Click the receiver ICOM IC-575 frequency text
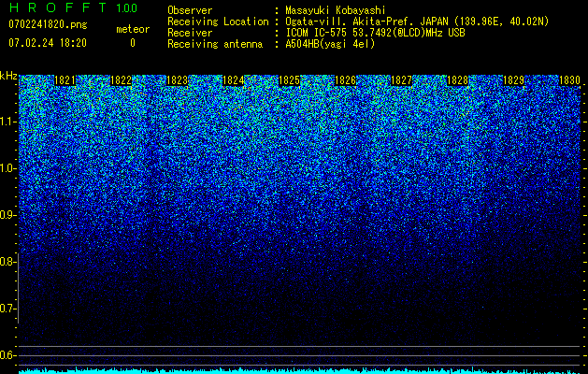Viewport: 588px width, 374px height. [375, 33]
